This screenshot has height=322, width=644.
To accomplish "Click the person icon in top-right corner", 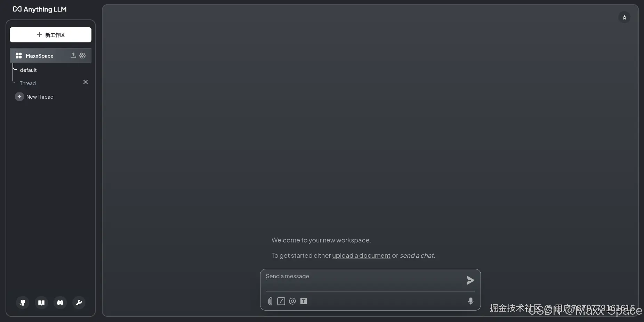I will click(625, 17).
